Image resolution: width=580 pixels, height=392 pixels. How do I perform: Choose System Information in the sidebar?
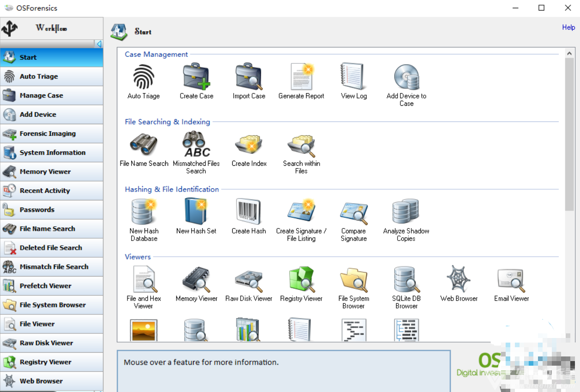point(52,152)
